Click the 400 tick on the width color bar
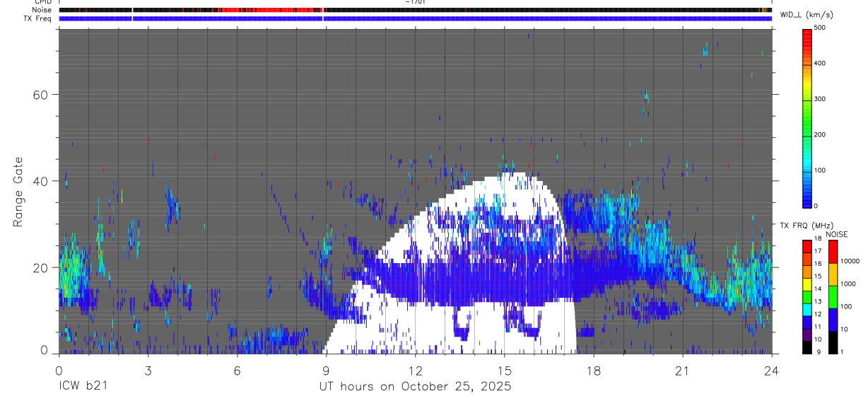 pyautogui.click(x=821, y=64)
